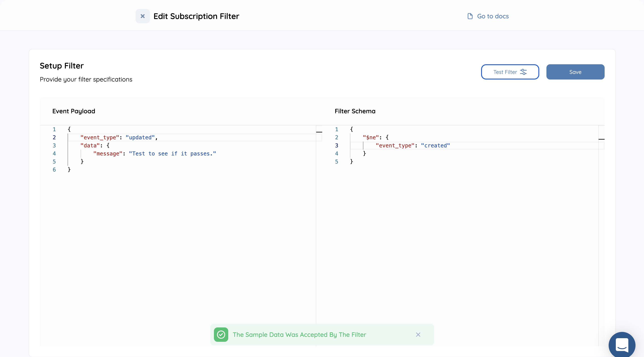Viewport: 644px width, 357px height.
Task: Click the "created" value in Filter Schema
Action: click(435, 145)
